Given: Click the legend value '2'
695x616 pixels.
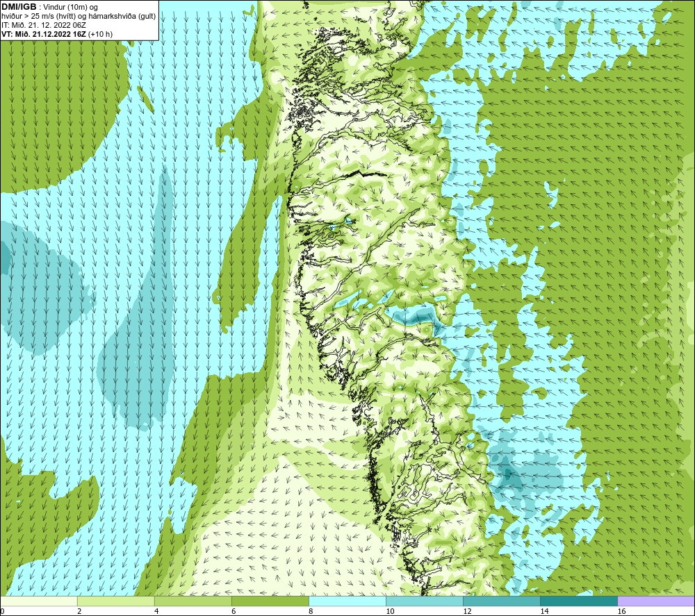Looking at the screenshot, I should coord(79,611).
